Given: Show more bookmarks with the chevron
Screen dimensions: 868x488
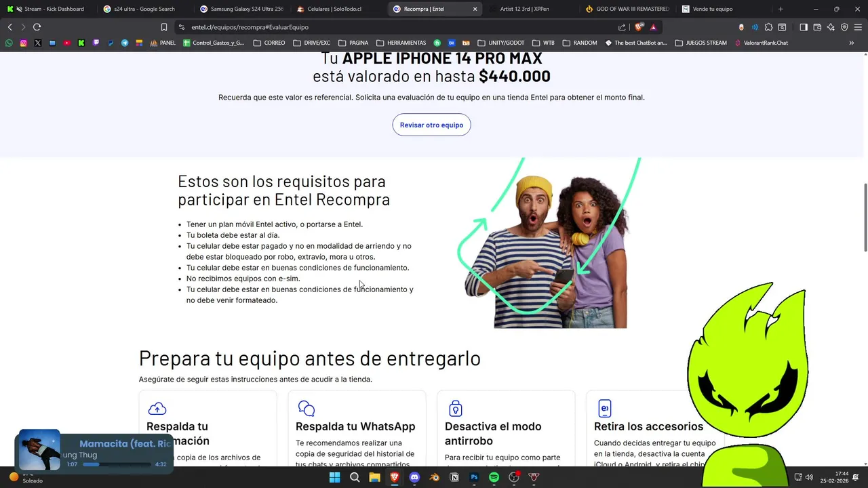Looking at the screenshot, I should [852, 43].
